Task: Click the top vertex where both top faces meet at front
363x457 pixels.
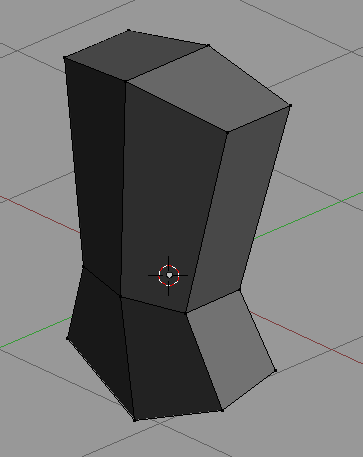Action: click(126, 81)
